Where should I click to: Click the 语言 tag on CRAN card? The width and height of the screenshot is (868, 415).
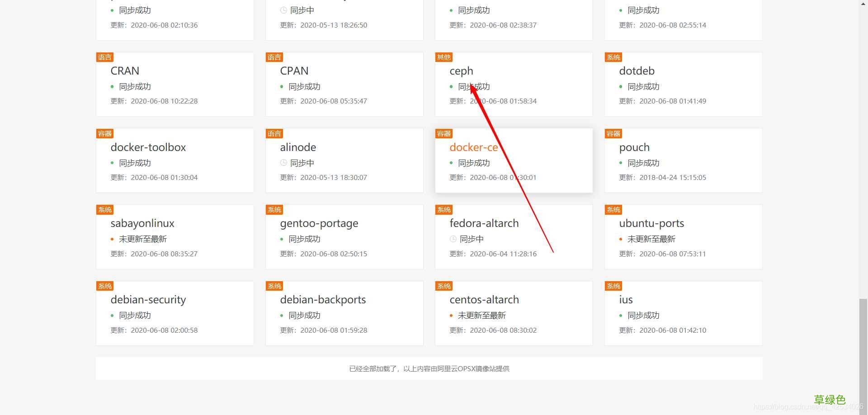tap(105, 57)
